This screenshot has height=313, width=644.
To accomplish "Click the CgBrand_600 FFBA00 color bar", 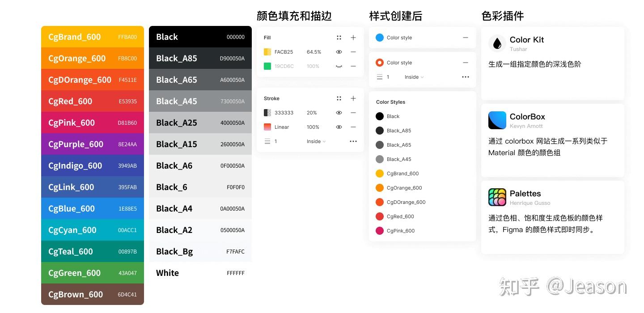I will click(93, 37).
